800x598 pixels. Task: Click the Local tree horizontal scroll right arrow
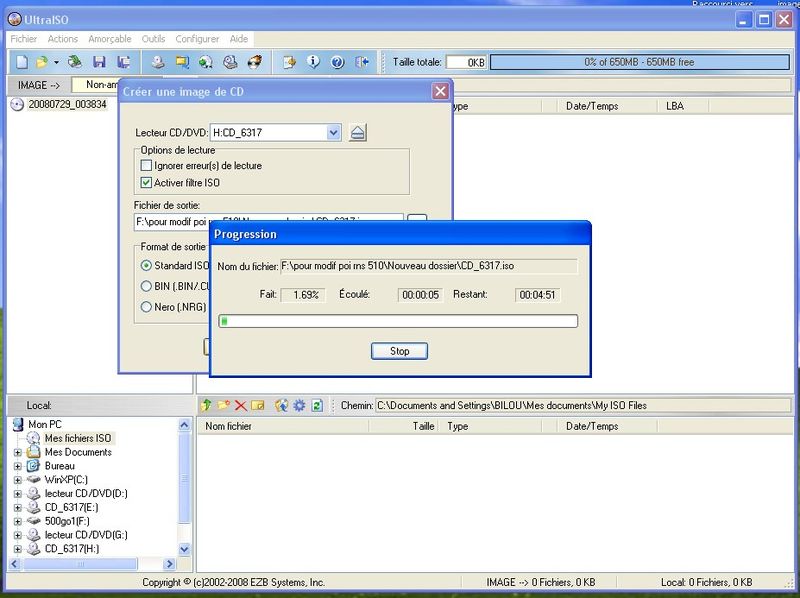pyautogui.click(x=169, y=564)
